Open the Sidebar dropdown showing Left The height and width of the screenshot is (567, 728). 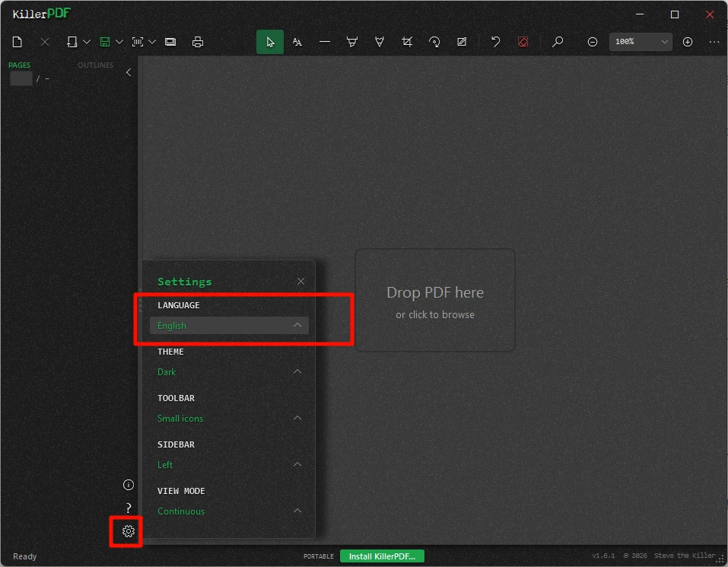pyautogui.click(x=229, y=465)
